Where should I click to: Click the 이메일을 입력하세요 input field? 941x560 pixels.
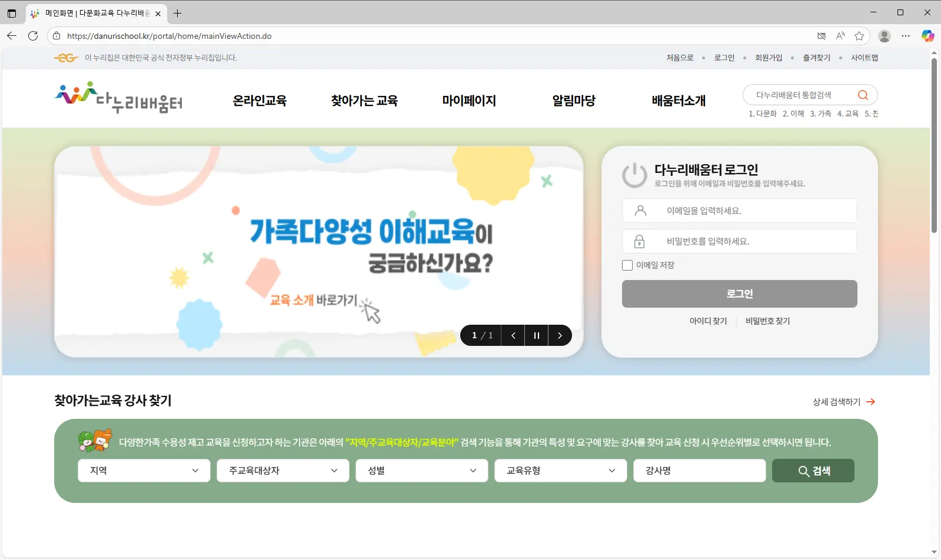coord(739,211)
